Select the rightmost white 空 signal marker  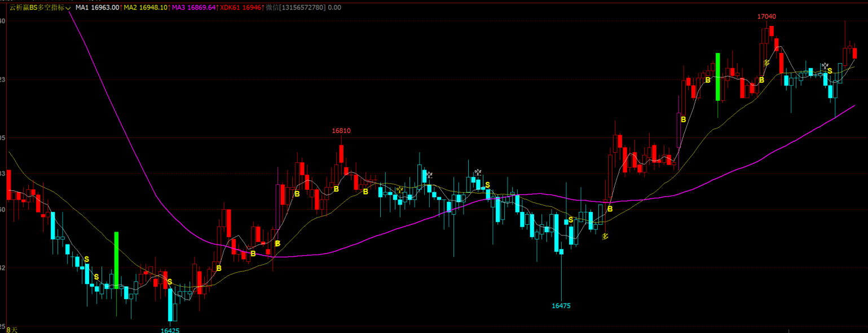point(825,66)
